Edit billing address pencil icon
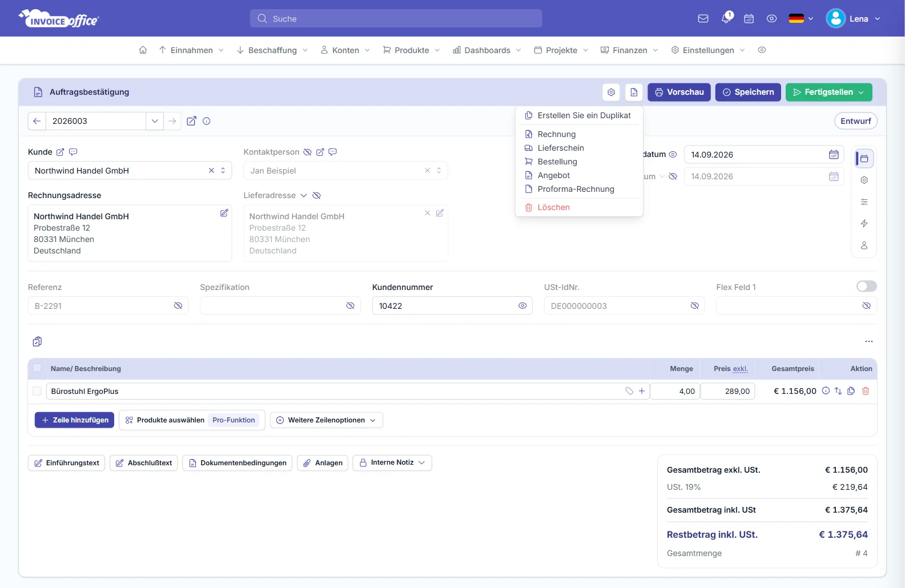905x588 pixels. [x=224, y=213]
